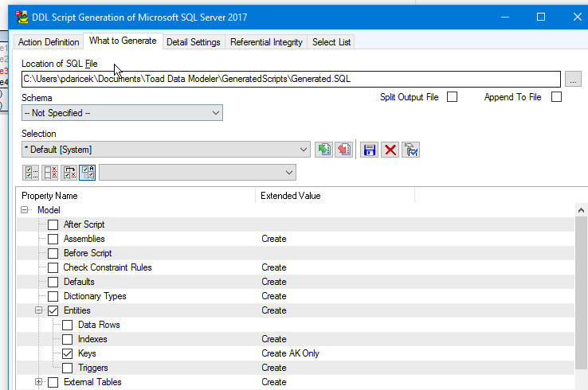This screenshot has width=588, height=390.
Task: Check the Check Constraint Rules checkbox
Action: [53, 268]
